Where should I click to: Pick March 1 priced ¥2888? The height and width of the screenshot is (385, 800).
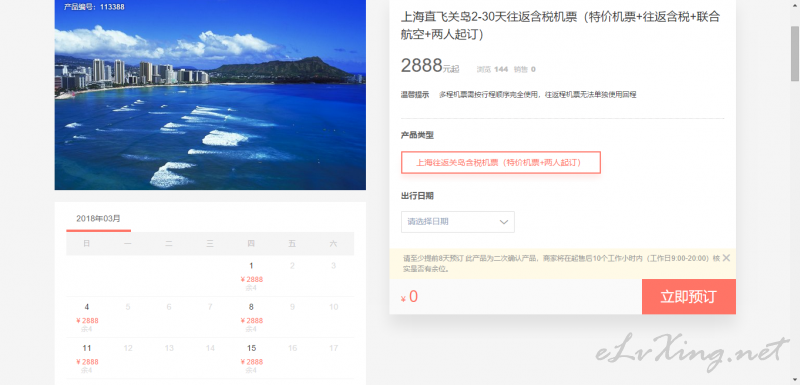tap(251, 276)
